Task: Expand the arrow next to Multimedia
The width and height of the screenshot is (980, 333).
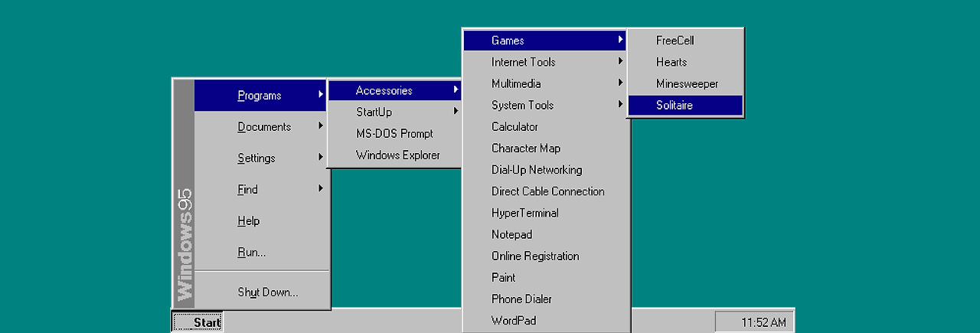Action: tap(621, 83)
